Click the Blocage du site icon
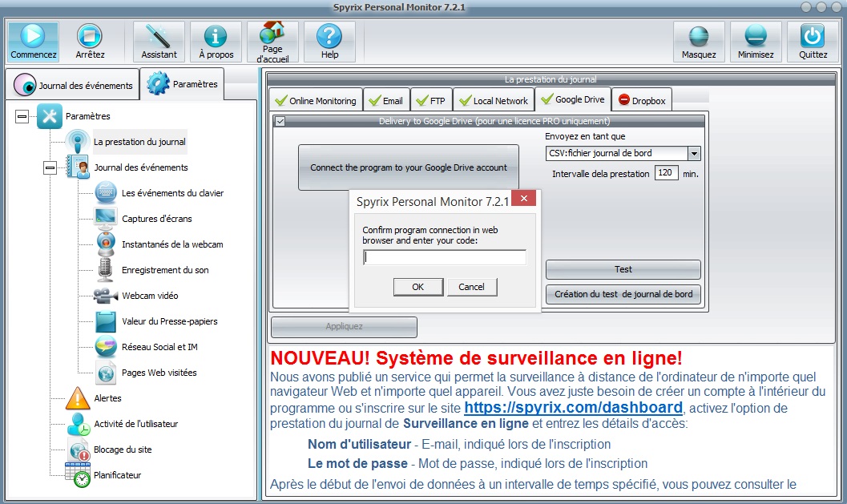 79,450
